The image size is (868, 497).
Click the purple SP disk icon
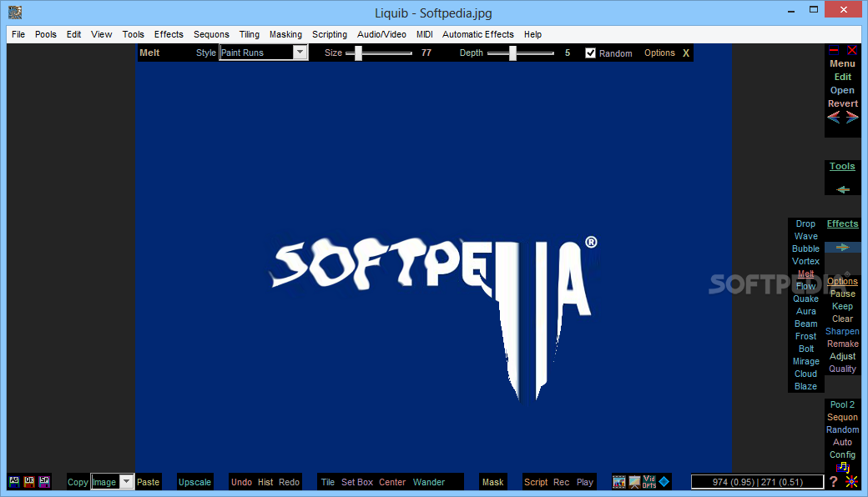[x=44, y=481]
